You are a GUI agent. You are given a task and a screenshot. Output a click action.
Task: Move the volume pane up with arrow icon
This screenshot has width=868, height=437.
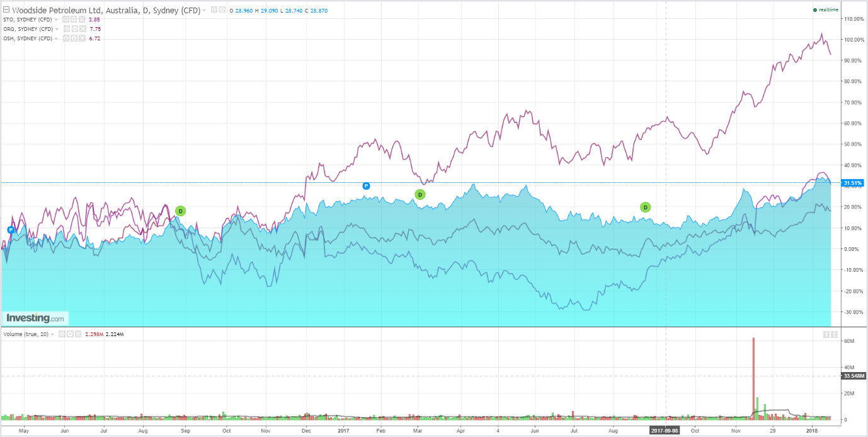(x=826, y=334)
